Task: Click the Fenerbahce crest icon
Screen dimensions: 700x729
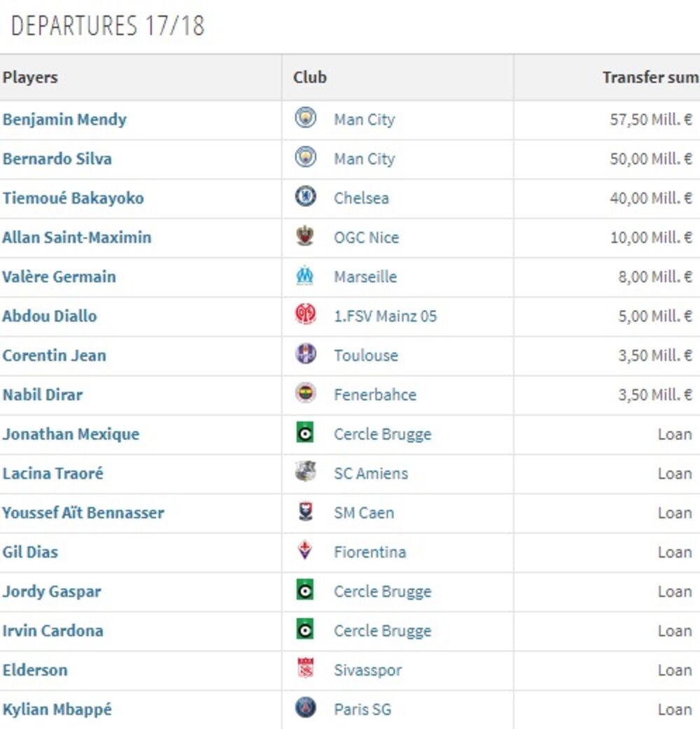Action: pyautogui.click(x=305, y=393)
